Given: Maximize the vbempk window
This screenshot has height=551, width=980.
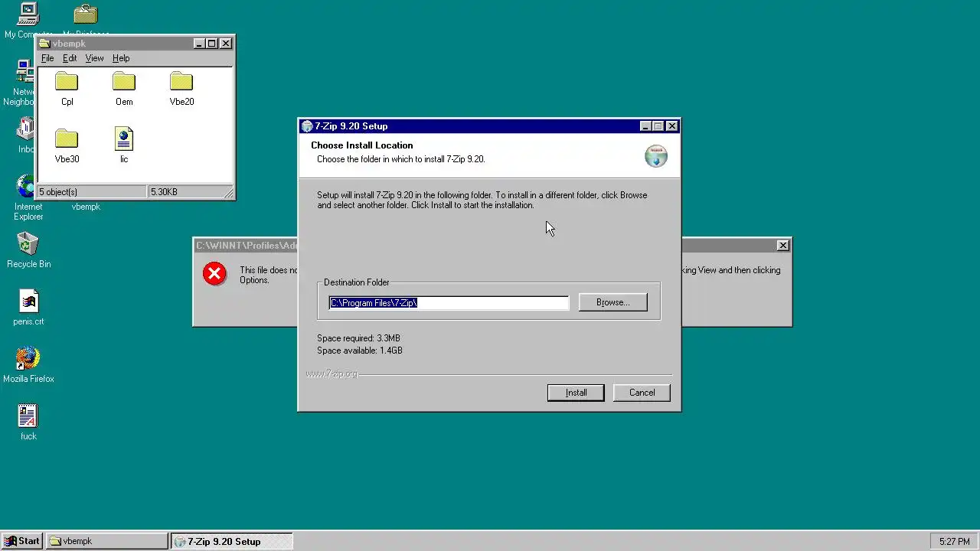Looking at the screenshot, I should [x=212, y=44].
